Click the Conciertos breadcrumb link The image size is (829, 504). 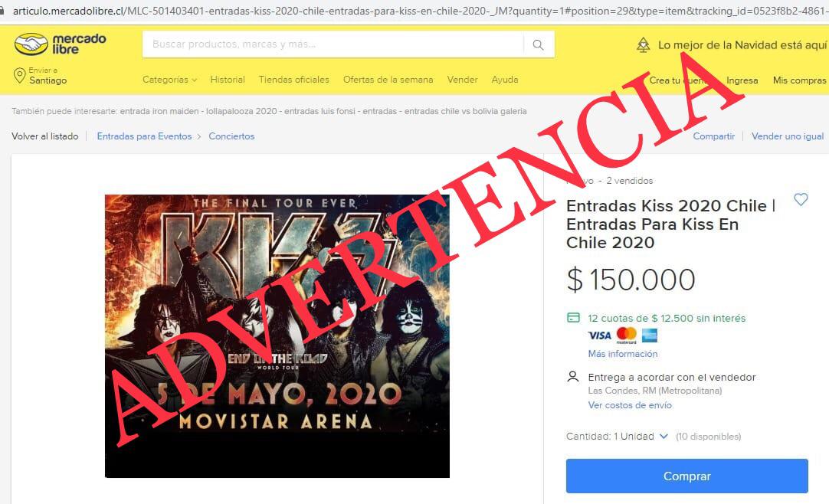click(x=231, y=136)
